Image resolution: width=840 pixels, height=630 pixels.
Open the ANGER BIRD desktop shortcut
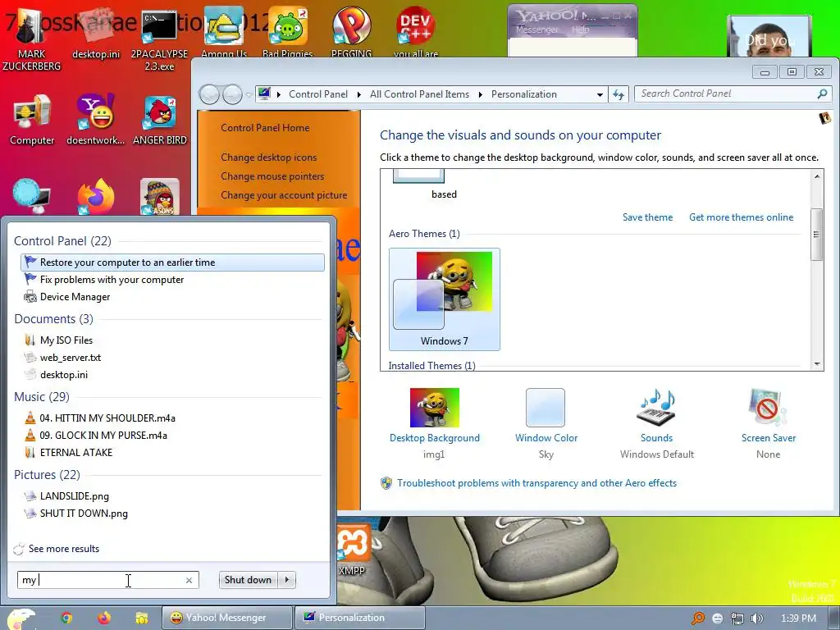160,120
